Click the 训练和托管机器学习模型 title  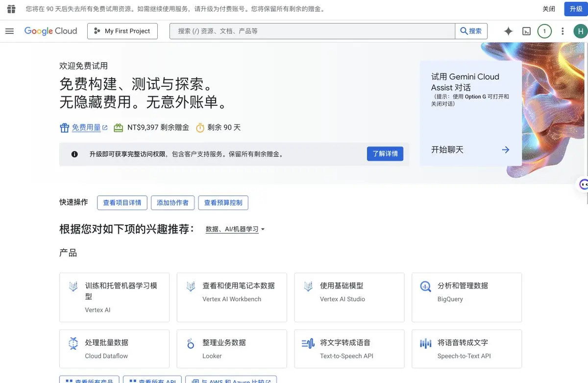pyautogui.click(x=122, y=291)
